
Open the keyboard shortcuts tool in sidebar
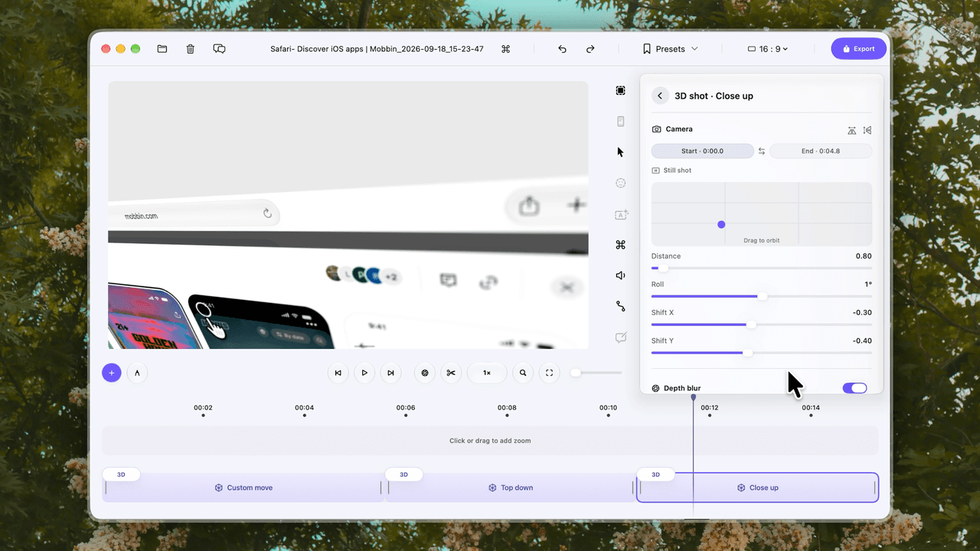(620, 245)
